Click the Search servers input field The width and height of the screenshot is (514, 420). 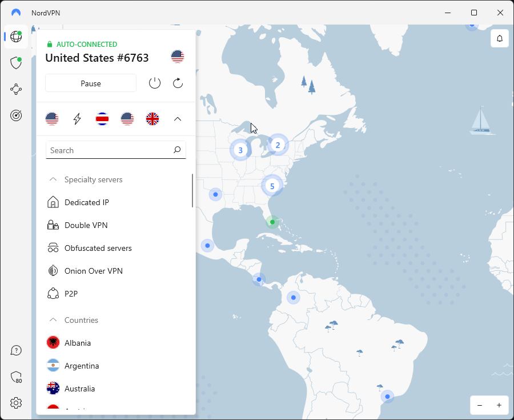[x=116, y=150]
